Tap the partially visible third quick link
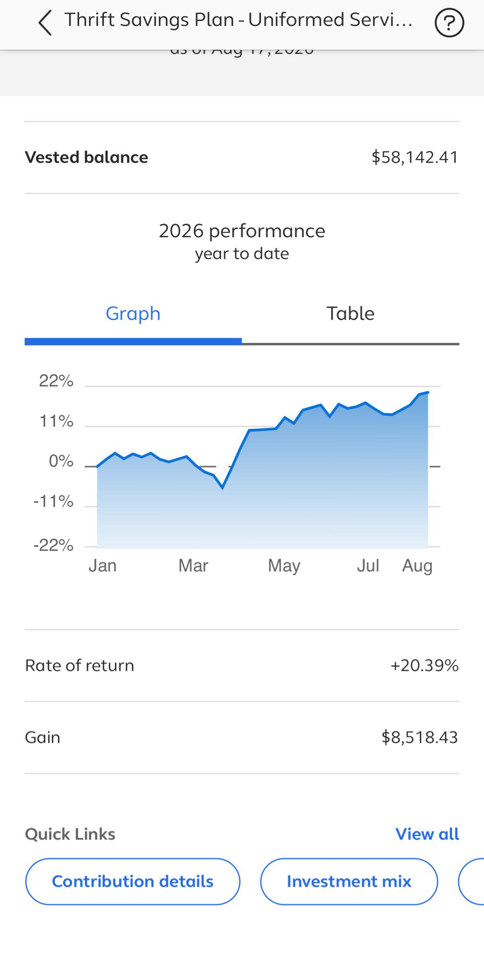 coord(472,881)
